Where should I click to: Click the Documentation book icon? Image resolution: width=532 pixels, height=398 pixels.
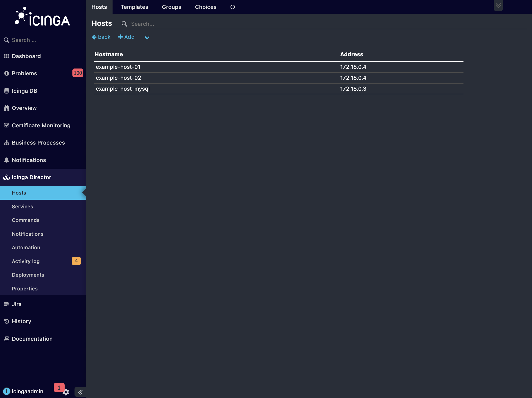pos(7,339)
